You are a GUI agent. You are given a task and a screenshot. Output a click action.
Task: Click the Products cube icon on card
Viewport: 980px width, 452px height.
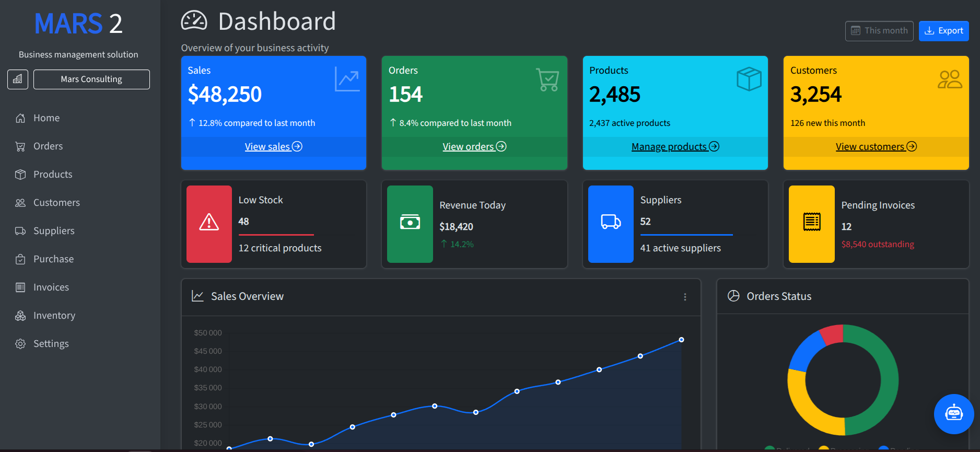pos(749,79)
